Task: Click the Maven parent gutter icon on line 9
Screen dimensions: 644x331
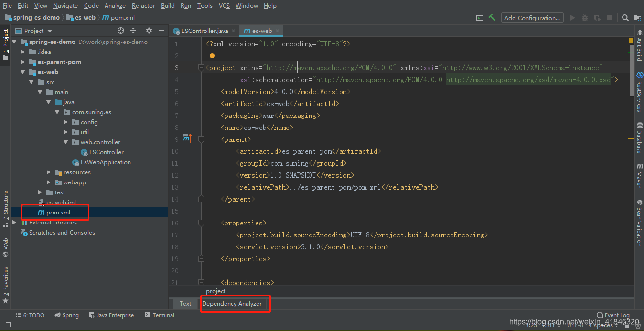Action: 187,139
